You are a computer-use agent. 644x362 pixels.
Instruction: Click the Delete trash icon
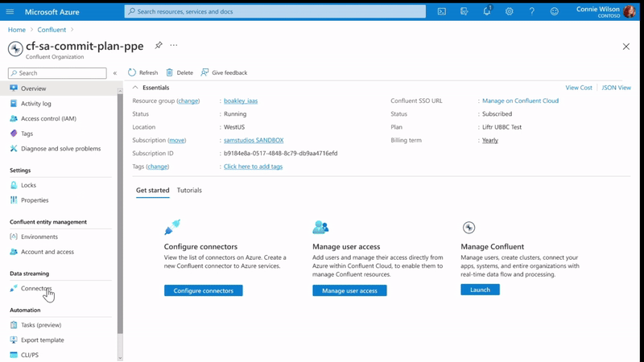[169, 72]
